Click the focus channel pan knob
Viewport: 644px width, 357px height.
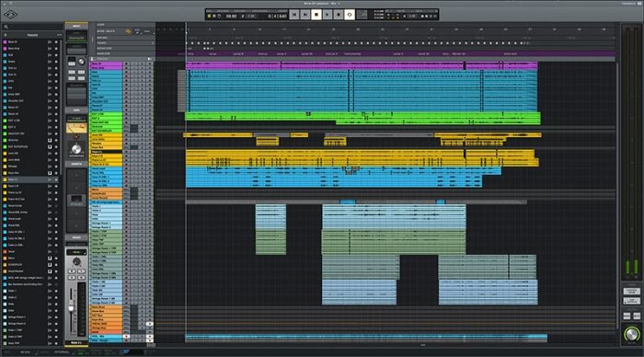(x=76, y=261)
